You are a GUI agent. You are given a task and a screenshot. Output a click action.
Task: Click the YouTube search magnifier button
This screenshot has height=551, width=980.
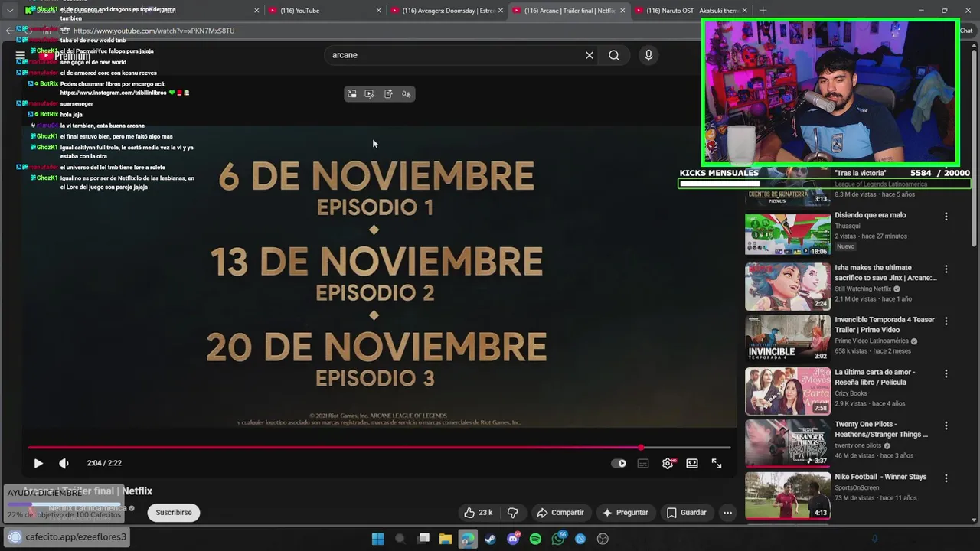(x=614, y=55)
